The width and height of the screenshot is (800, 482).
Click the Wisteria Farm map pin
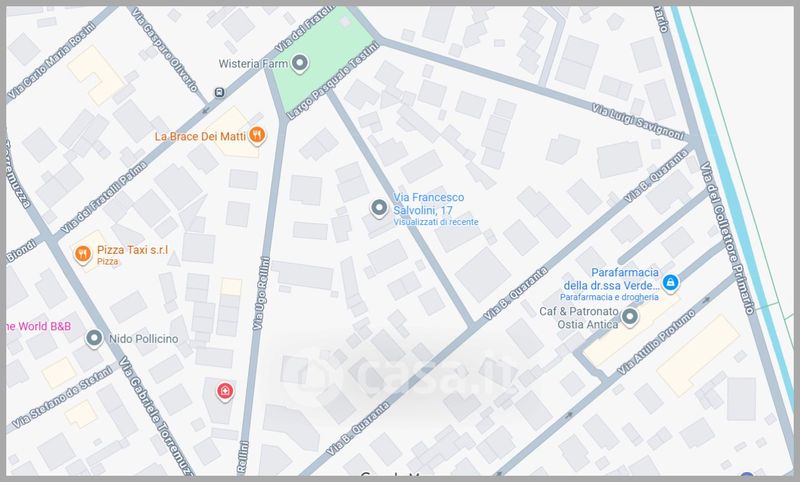pyautogui.click(x=299, y=64)
